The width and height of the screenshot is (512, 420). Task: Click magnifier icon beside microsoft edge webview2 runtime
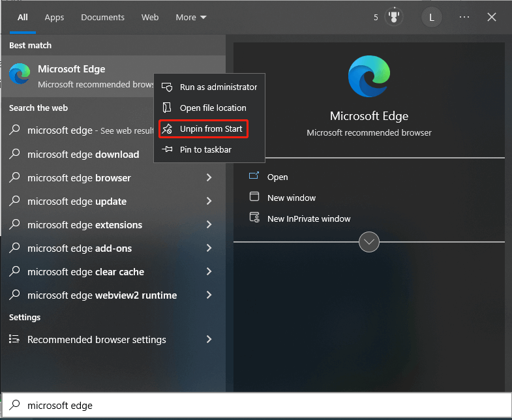(x=15, y=295)
